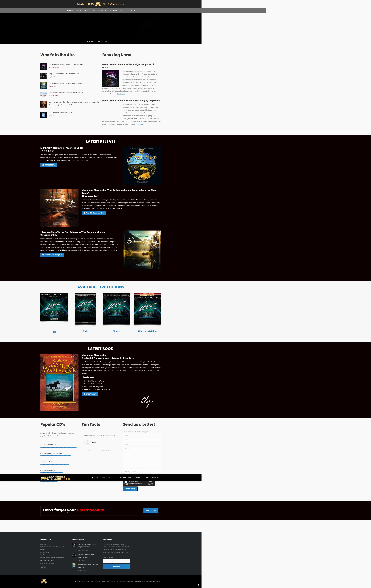Click the Fact 1 avatar icon

pyautogui.click(x=87, y=442)
